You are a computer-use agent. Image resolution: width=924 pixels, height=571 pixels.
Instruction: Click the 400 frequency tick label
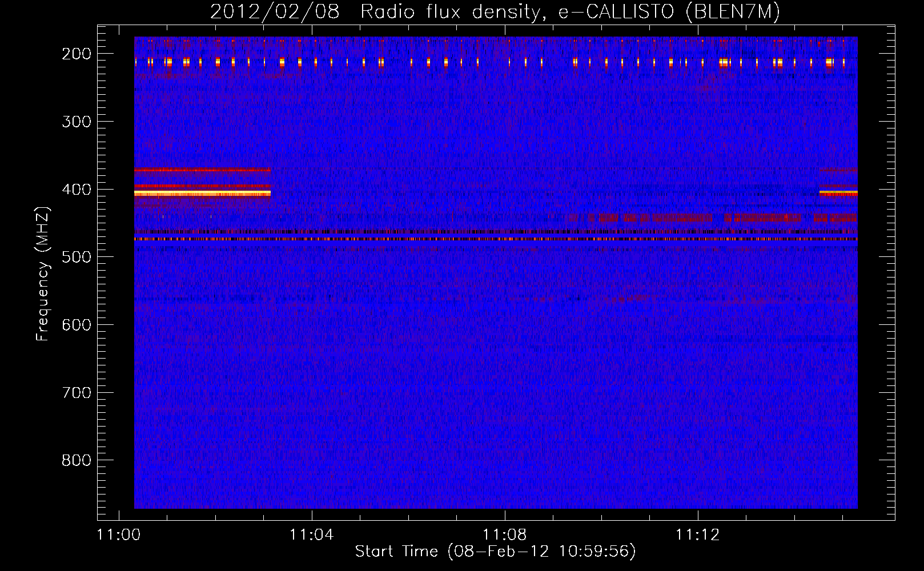[77, 190]
